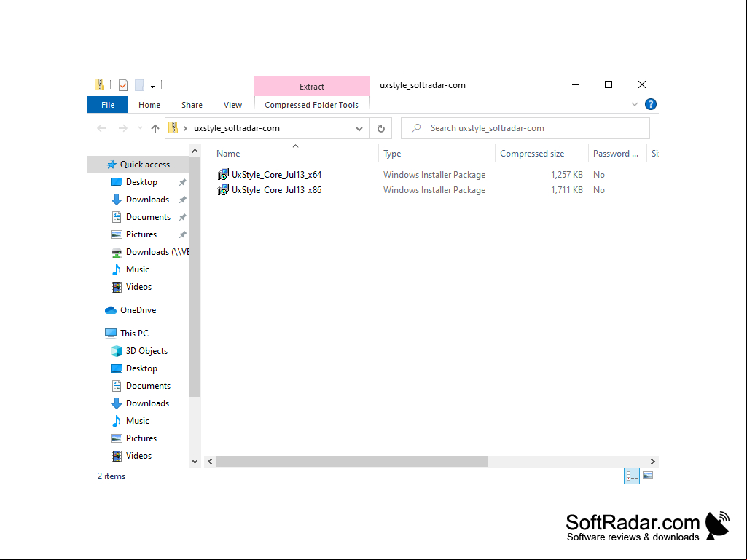The image size is (747, 560).
Task: Open the File menu
Action: 108,105
